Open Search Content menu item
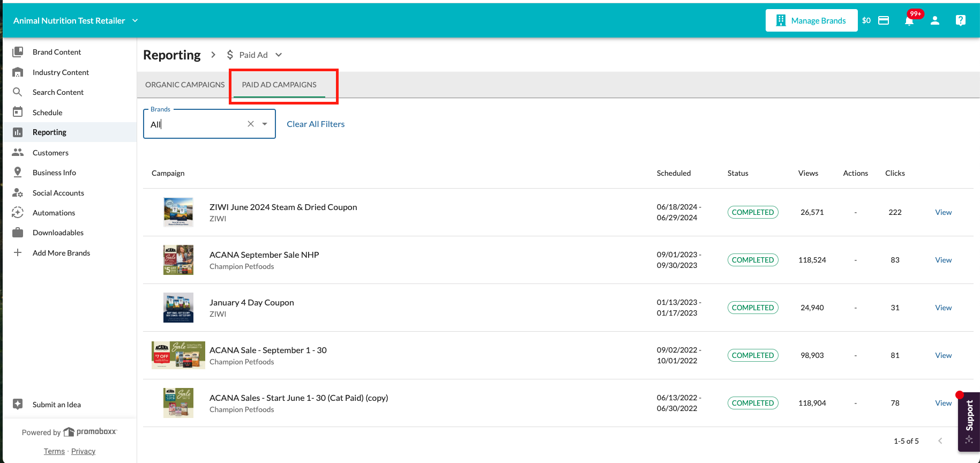Screen dimensions: 980x463 [x=58, y=92]
